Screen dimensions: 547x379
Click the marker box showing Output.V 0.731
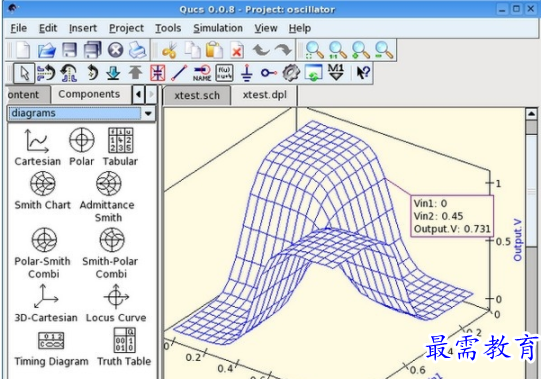point(452,216)
